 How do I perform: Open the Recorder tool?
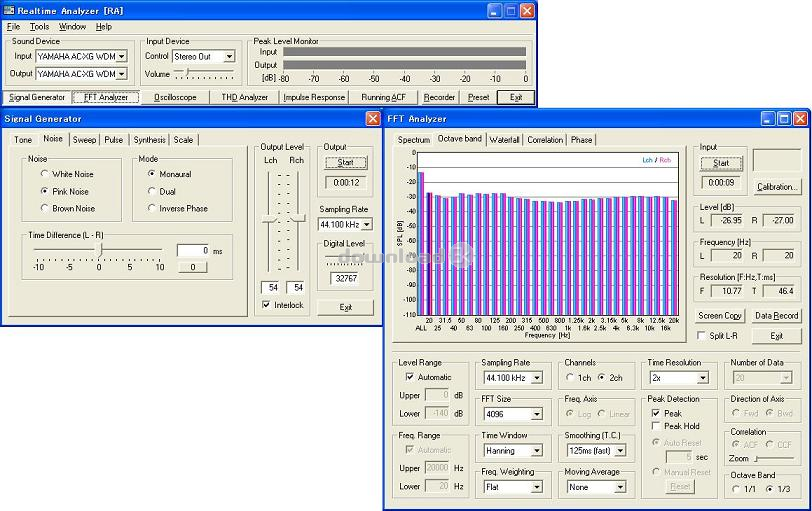439,97
